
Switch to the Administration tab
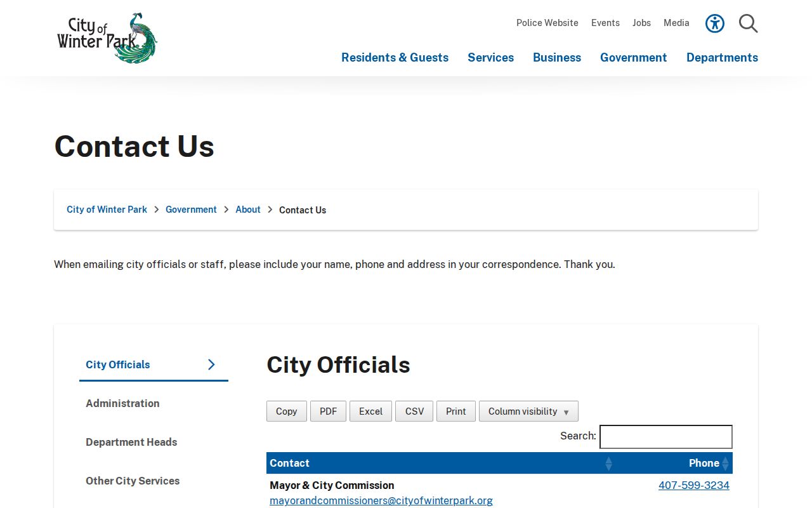tap(154, 403)
